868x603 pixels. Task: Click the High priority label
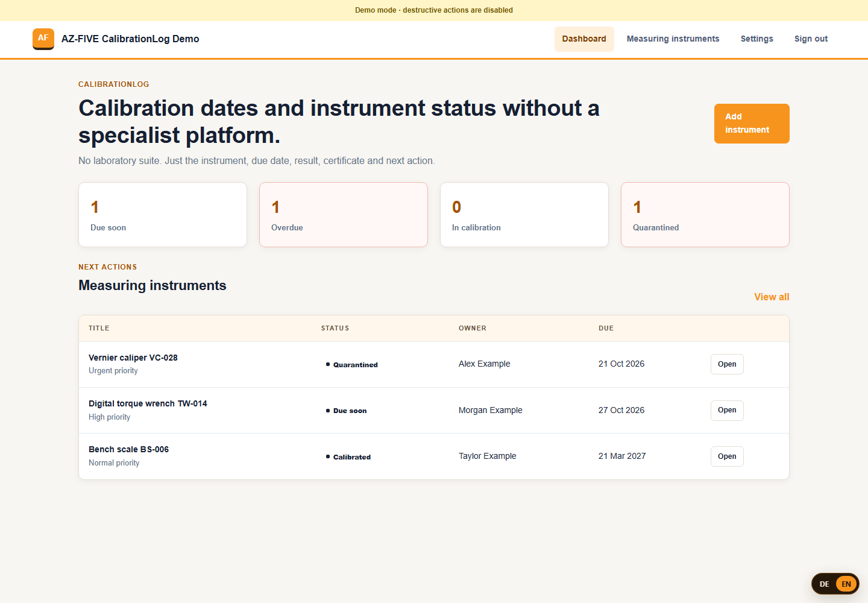(x=109, y=417)
